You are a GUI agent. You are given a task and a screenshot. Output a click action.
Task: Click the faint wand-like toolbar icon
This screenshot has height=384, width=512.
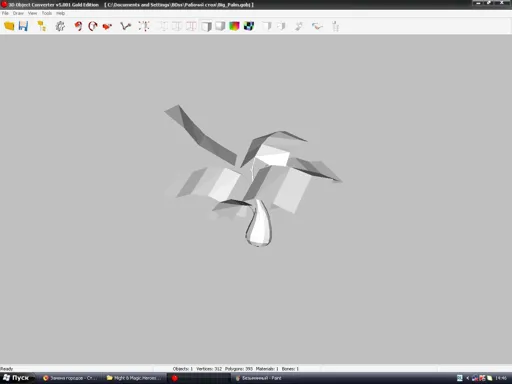click(299, 26)
